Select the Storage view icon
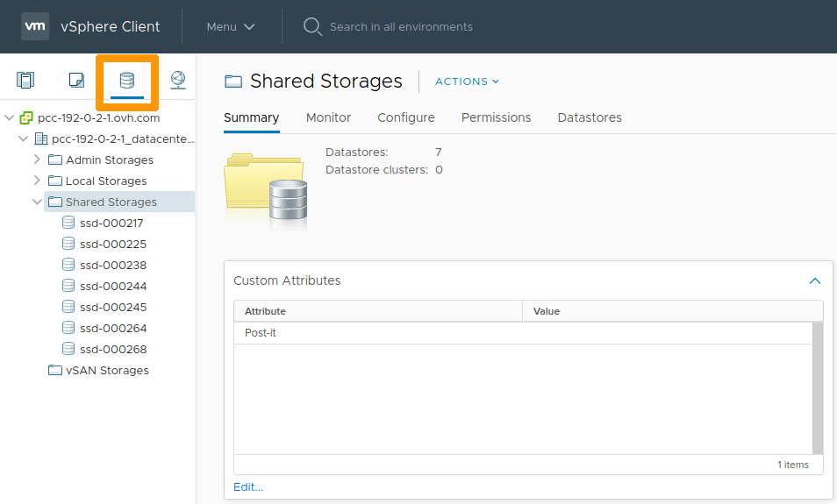Screen dimensions: 837x504 point(127,81)
